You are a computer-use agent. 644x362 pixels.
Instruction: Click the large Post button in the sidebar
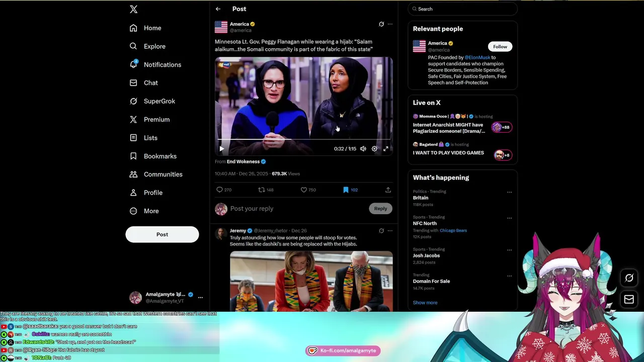tap(162, 234)
